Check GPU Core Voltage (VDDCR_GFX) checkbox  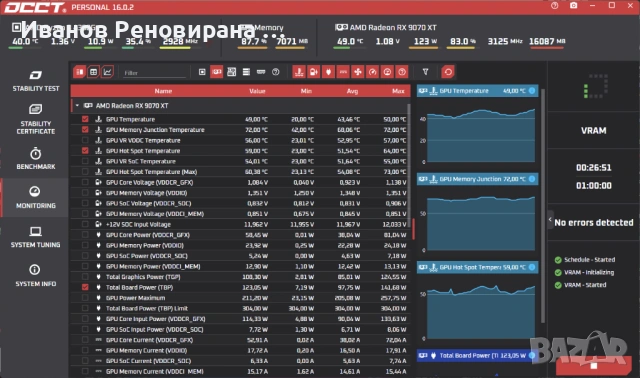pyautogui.click(x=85, y=182)
